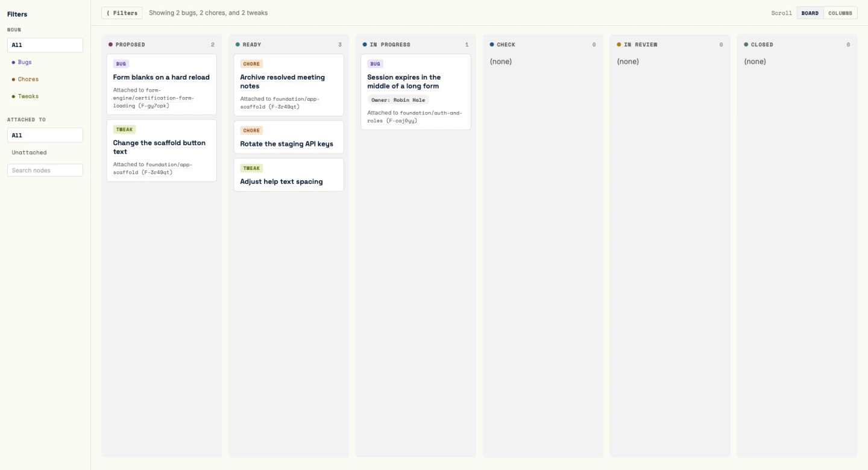The width and height of the screenshot is (868, 470).
Task: Click the TWEAK tag on 'Adjust help text' card
Action: click(251, 168)
